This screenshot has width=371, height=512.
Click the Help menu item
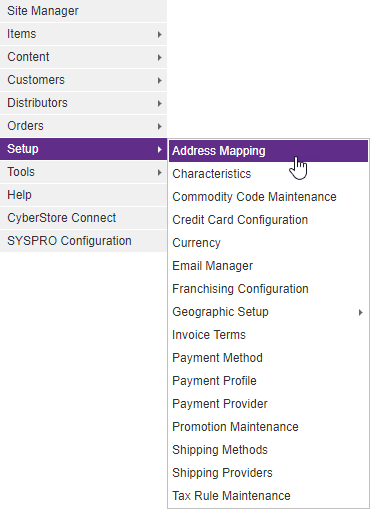[x=83, y=195]
